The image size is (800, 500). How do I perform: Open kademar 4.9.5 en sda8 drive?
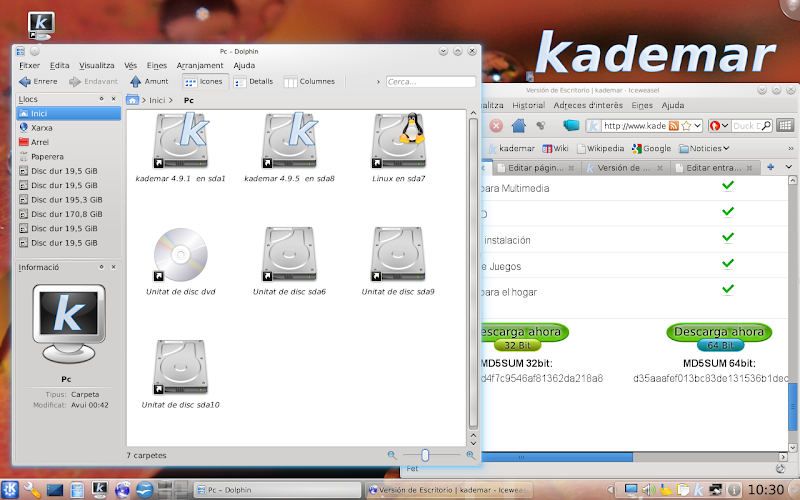289,148
